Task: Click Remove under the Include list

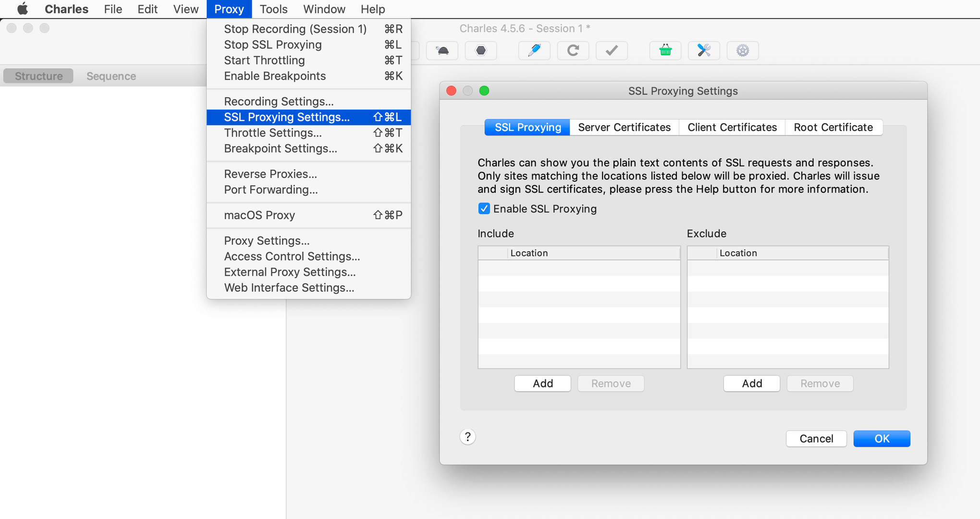Action: pyautogui.click(x=611, y=383)
